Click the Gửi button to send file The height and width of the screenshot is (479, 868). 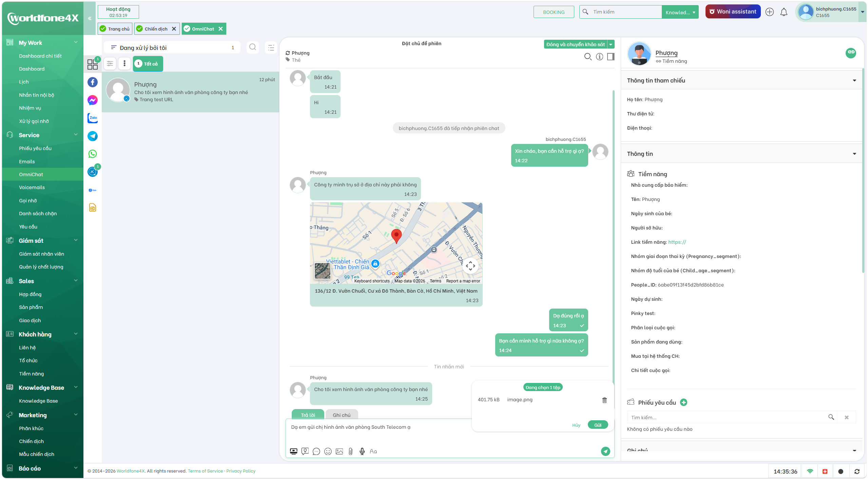(598, 425)
